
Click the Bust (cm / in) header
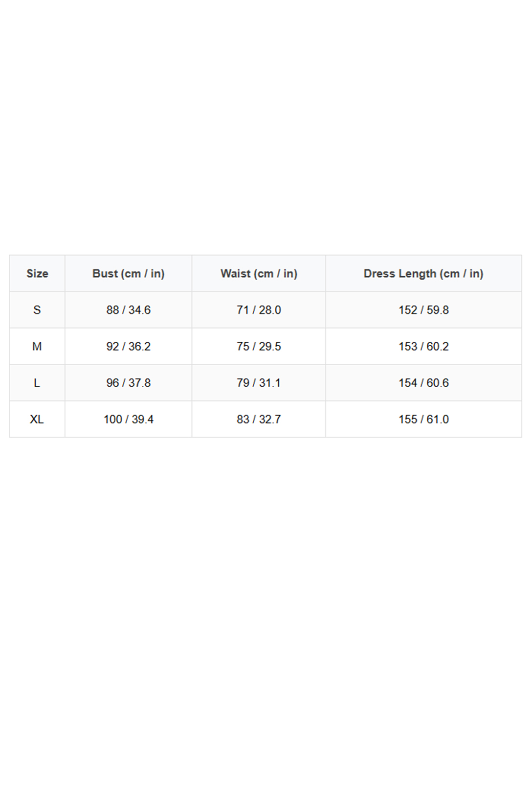pyautogui.click(x=128, y=273)
